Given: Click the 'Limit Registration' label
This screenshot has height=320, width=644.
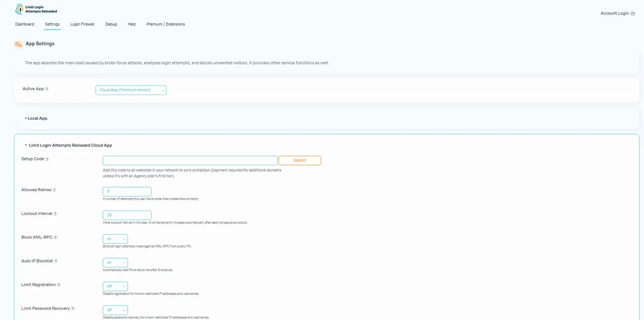Looking at the screenshot, I should (x=39, y=285).
